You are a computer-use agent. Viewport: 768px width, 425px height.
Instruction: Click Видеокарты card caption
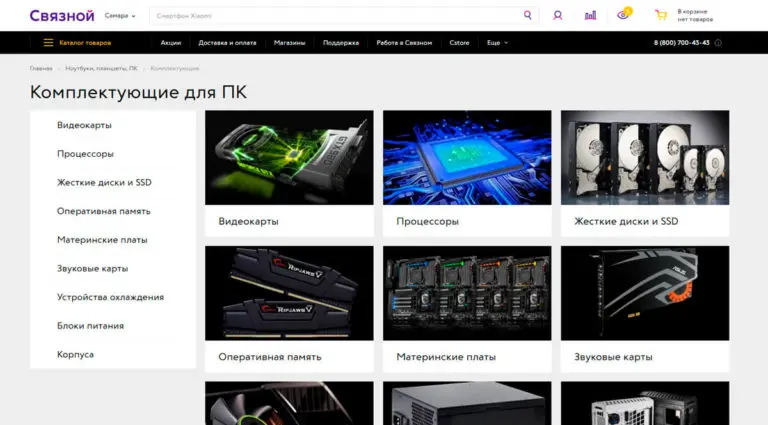click(x=248, y=221)
